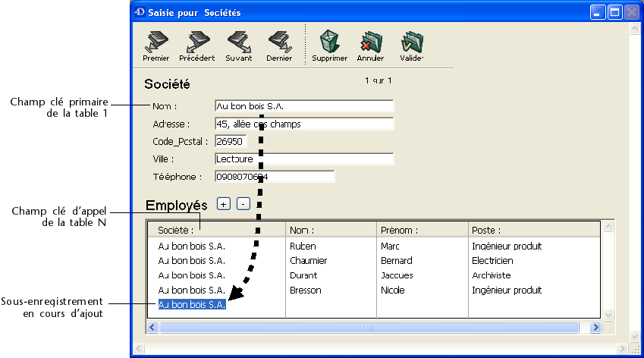
Task: Click the Adresse input field
Action: coord(304,124)
